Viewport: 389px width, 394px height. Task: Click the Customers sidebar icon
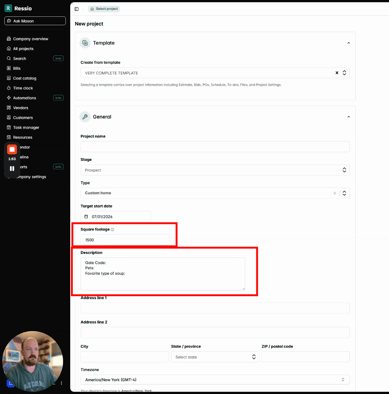[9, 117]
